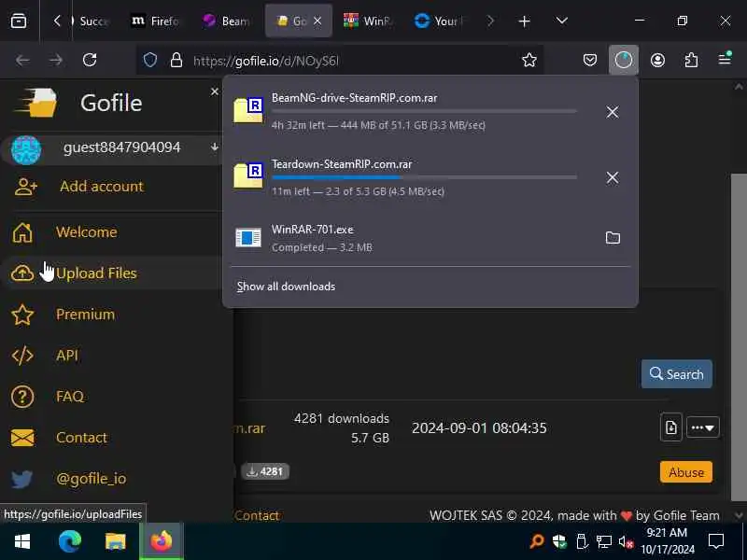Close the active Gofile tab
The height and width of the screenshot is (560, 747).
pos(317,21)
